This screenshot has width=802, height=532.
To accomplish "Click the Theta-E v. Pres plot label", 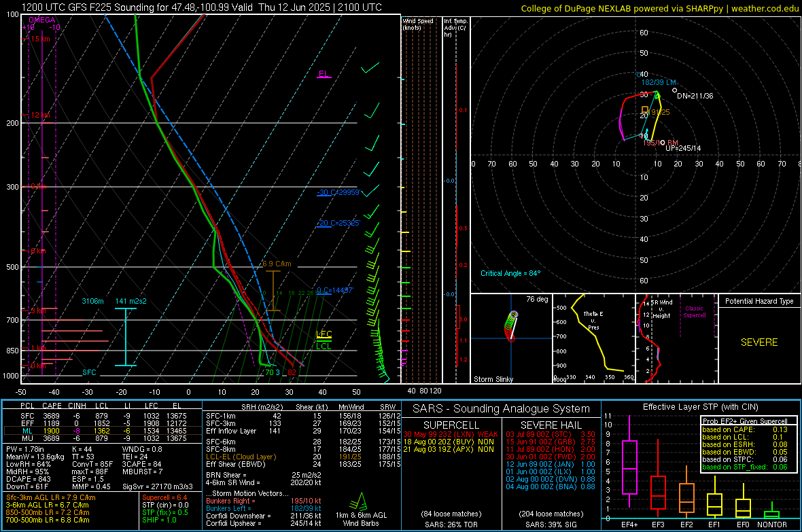I will 593,320.
